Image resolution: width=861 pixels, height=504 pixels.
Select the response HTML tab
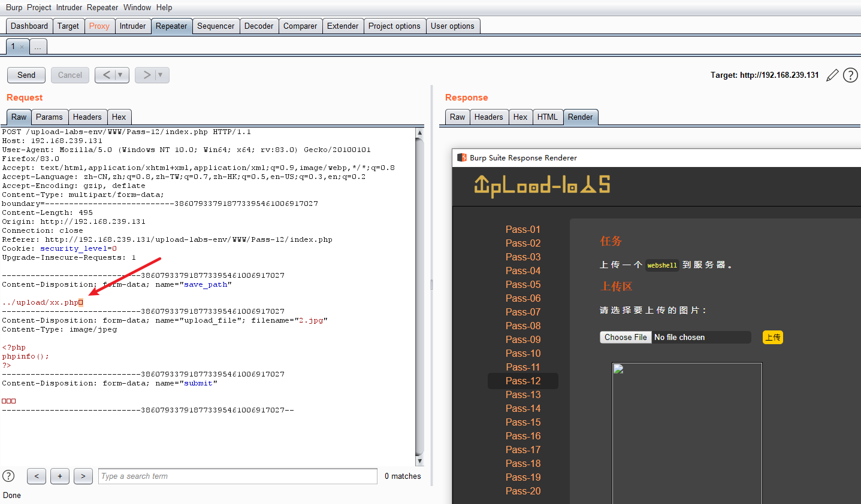point(548,117)
